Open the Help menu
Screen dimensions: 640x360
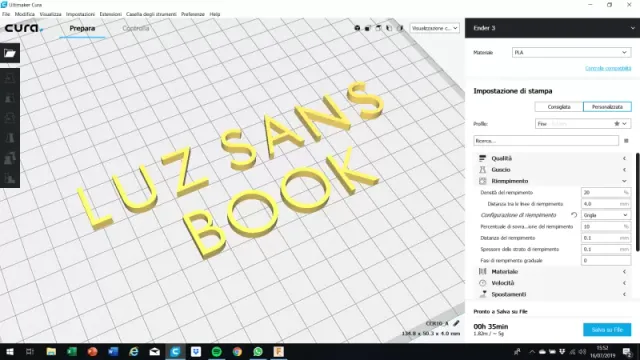pyautogui.click(x=215, y=14)
